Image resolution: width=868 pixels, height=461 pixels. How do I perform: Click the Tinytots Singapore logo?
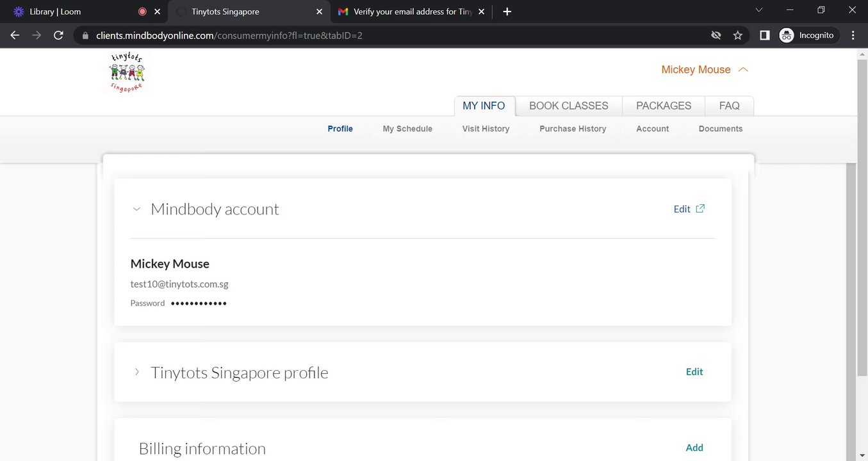(x=127, y=73)
